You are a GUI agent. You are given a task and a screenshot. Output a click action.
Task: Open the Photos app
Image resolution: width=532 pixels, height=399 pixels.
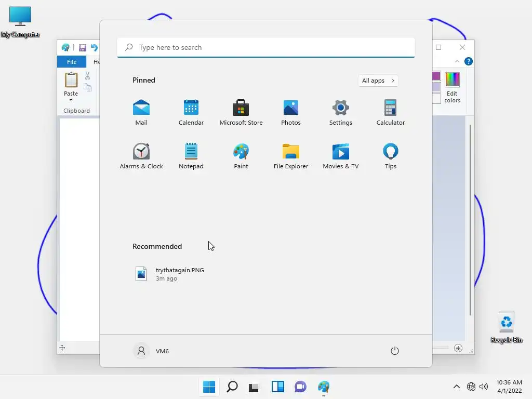pyautogui.click(x=291, y=113)
